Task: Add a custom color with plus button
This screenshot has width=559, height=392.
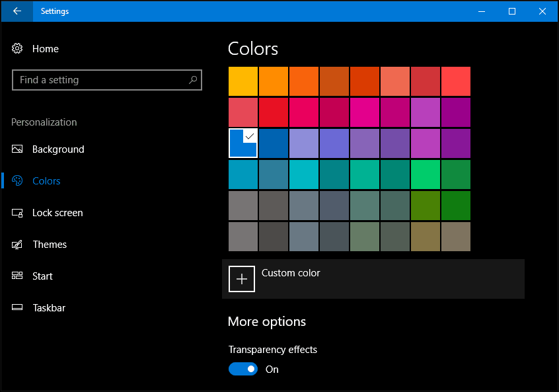Action: click(242, 279)
